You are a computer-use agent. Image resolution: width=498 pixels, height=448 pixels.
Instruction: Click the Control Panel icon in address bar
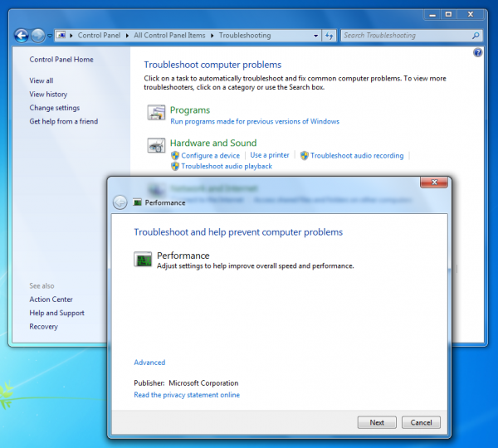tap(61, 35)
